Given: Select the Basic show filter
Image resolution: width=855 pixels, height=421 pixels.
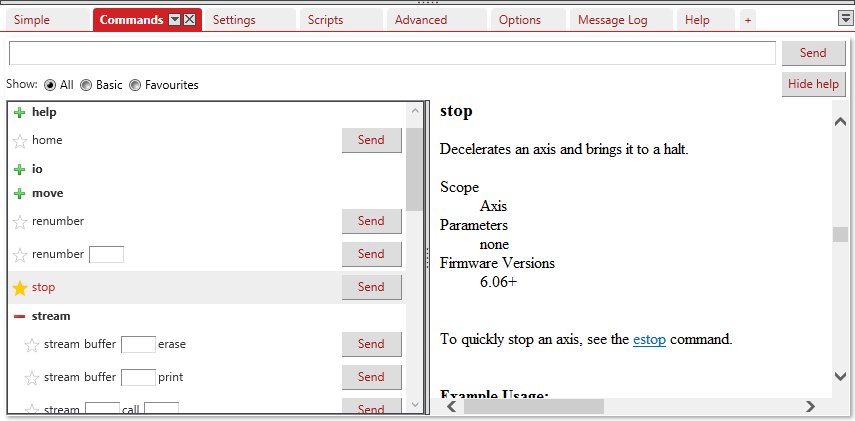Looking at the screenshot, I should point(86,85).
